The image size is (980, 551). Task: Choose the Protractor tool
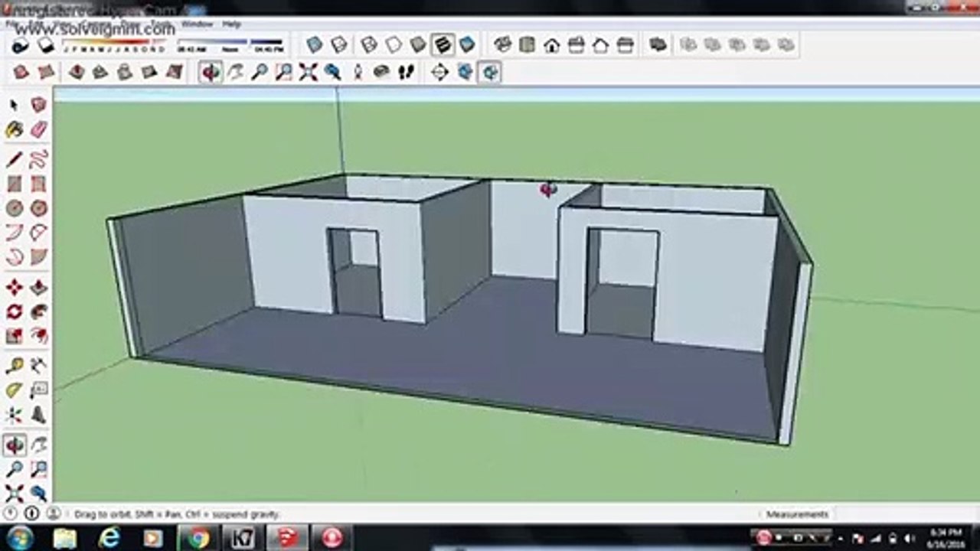pyautogui.click(x=15, y=390)
